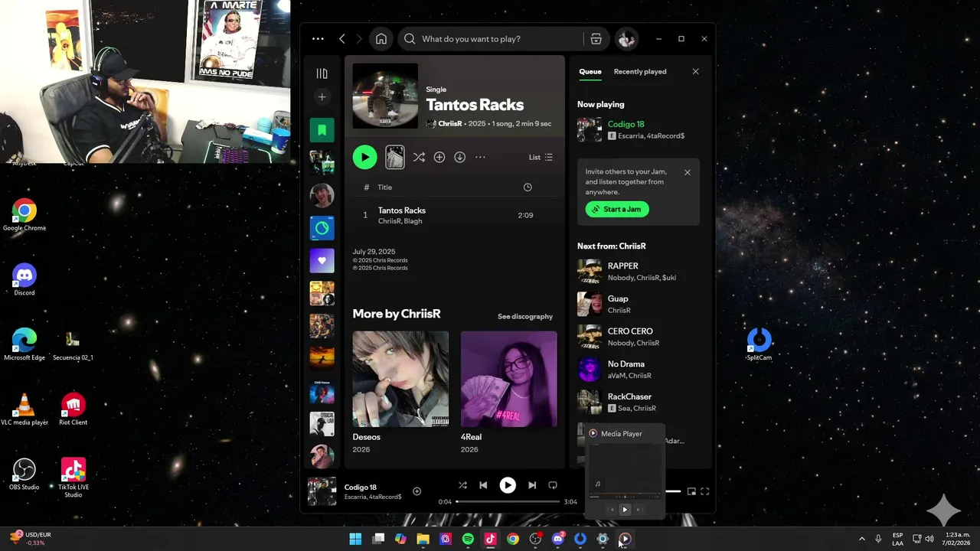Open TikTok LIVE Studio desktop shortcut
980x551 pixels.
point(73,478)
